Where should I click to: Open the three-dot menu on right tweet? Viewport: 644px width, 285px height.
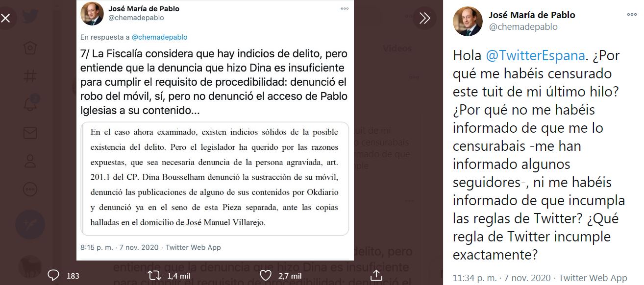click(632, 15)
